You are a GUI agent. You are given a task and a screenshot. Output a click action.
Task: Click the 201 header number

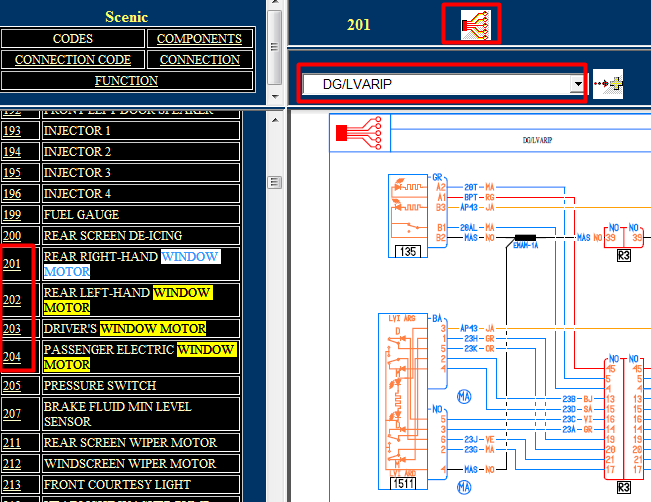[359, 25]
